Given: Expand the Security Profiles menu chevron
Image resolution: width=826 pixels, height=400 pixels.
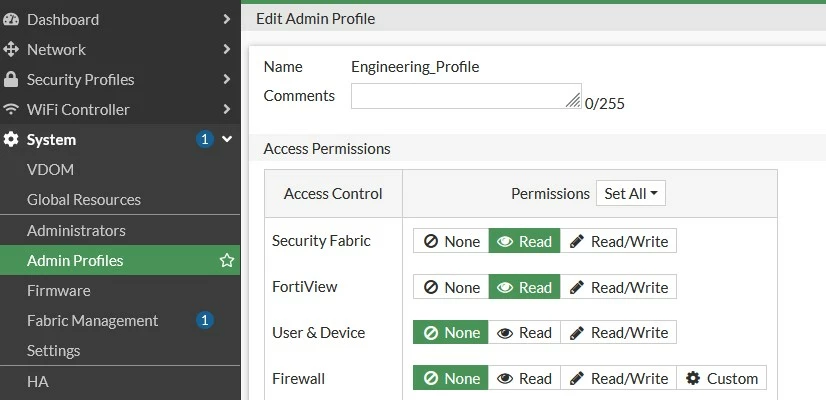Looking at the screenshot, I should (x=227, y=80).
